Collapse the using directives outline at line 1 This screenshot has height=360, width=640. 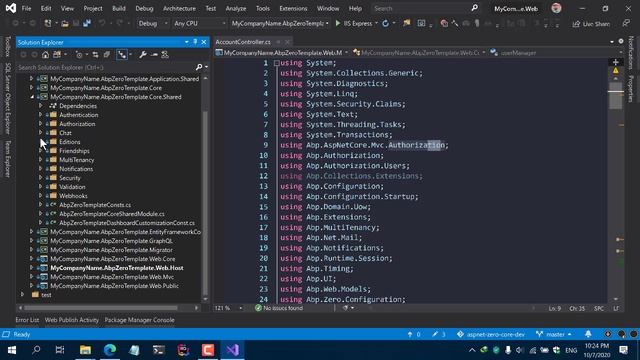click(x=277, y=63)
